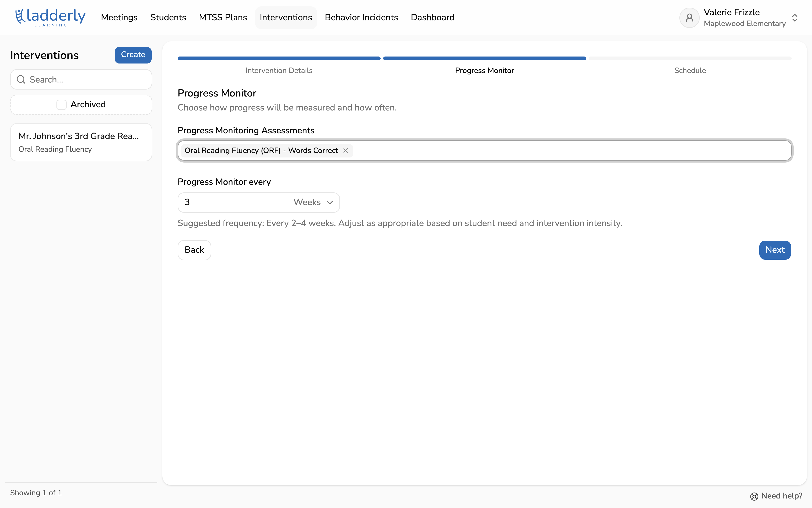The width and height of the screenshot is (812, 508).
Task: Click the Ladderly Learning logo
Action: [50, 18]
